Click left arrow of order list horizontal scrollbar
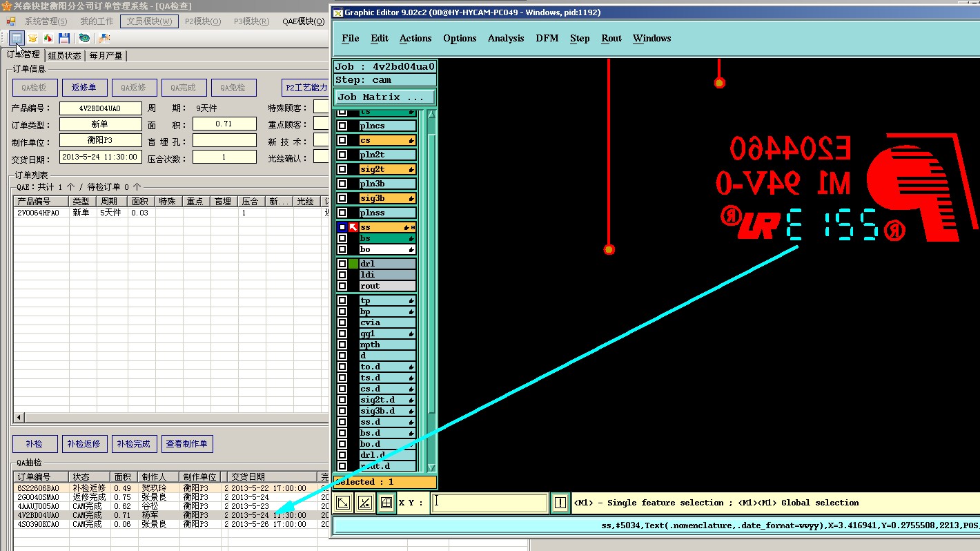Viewport: 980px width, 551px height. [19, 418]
